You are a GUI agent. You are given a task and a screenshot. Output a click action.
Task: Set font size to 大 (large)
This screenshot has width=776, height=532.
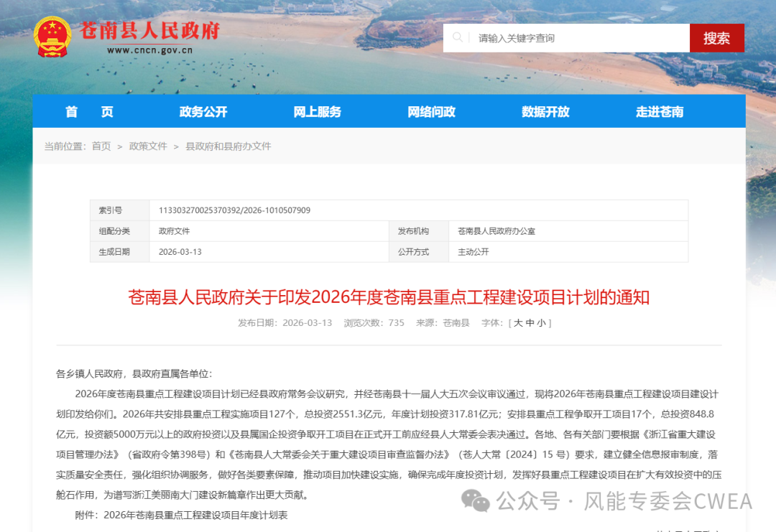pos(518,323)
